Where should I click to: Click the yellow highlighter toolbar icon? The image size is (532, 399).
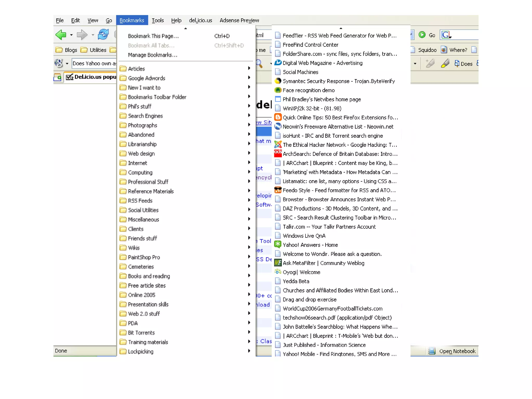point(445,63)
